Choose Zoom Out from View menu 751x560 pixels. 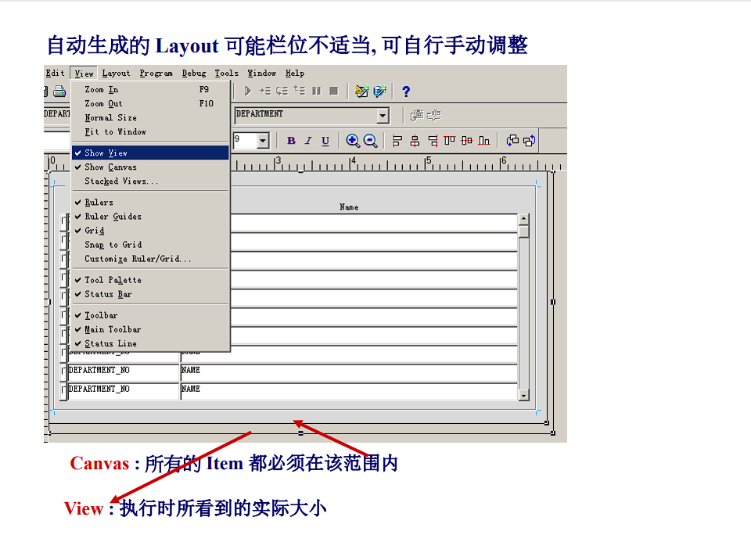pyautogui.click(x=150, y=103)
